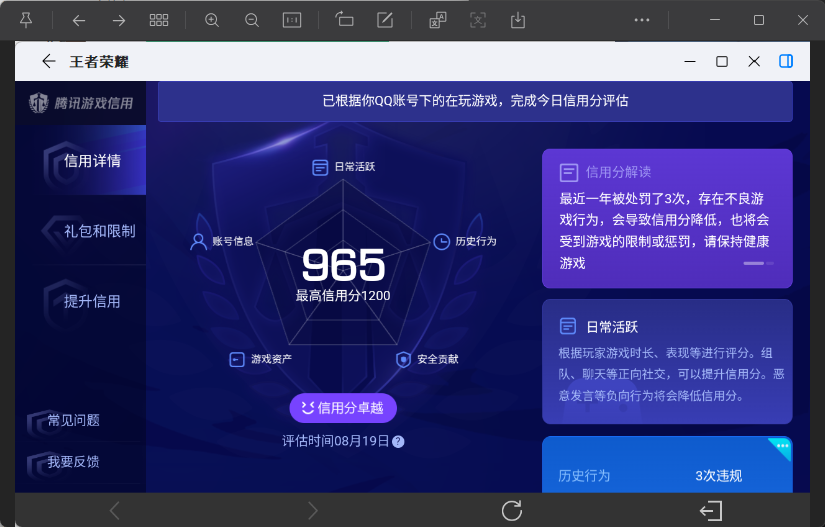Click the 游戏资产 wallet icon
The image size is (825, 527).
pos(237,359)
